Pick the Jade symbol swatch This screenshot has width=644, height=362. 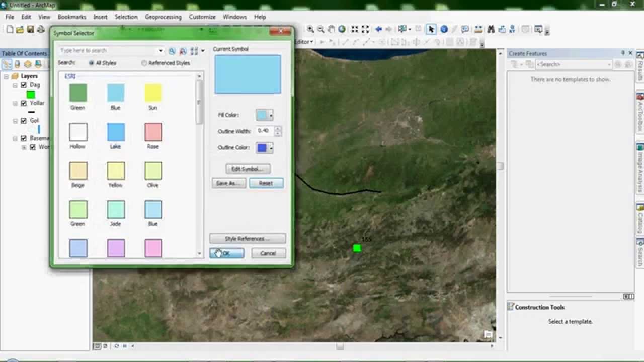(115, 210)
